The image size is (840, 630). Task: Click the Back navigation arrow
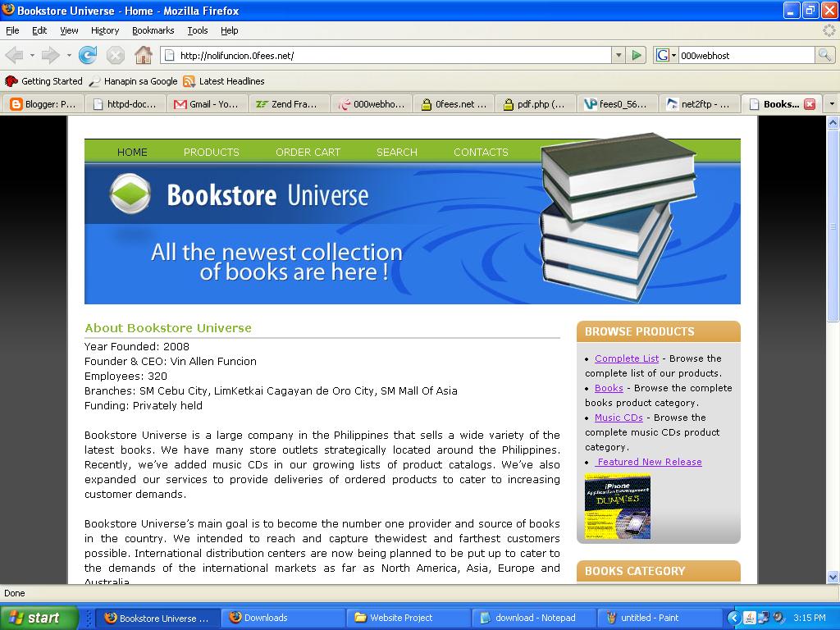pos(16,55)
